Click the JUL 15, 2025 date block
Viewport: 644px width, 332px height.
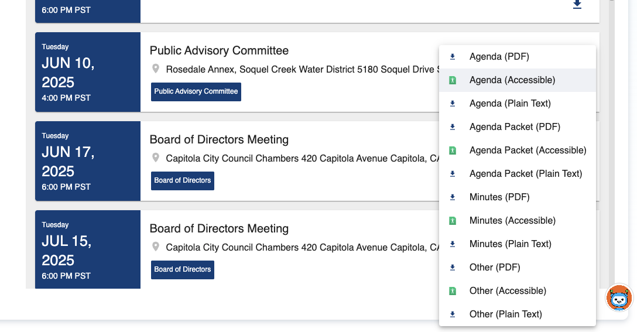88,249
